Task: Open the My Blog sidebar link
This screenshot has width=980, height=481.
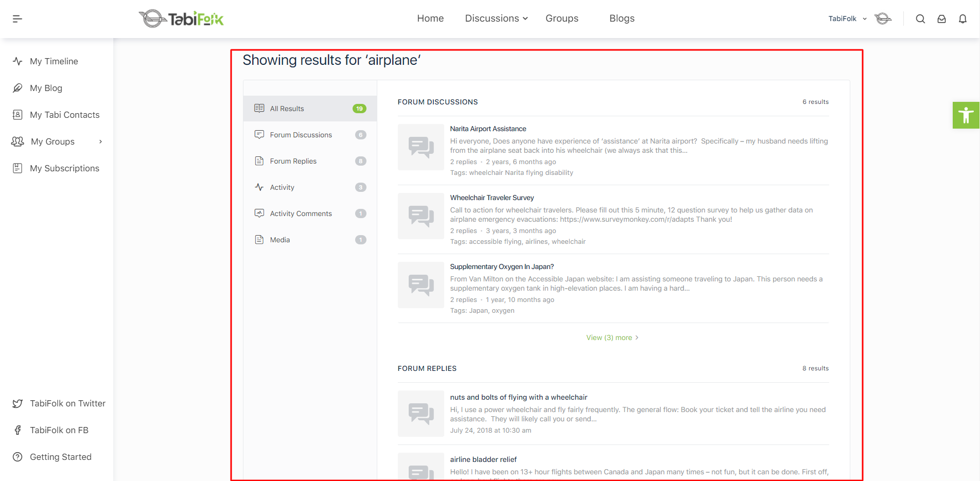Action: 46,88
